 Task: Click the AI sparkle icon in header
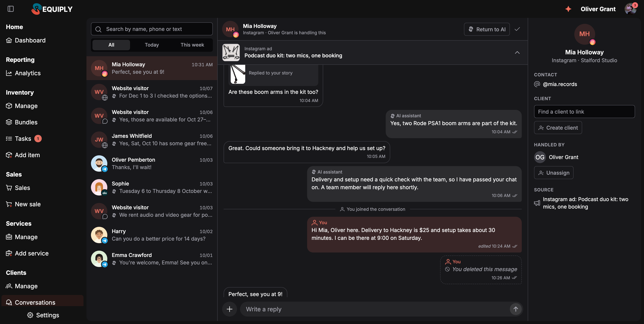pos(568,9)
